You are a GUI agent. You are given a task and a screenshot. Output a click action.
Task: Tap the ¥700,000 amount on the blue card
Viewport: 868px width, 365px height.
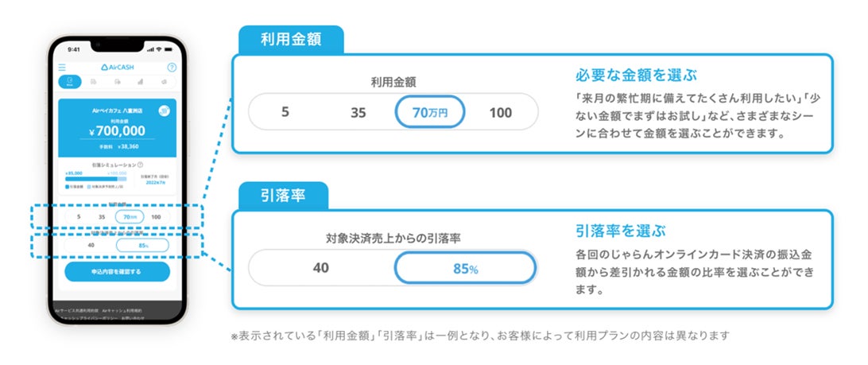[x=117, y=131]
